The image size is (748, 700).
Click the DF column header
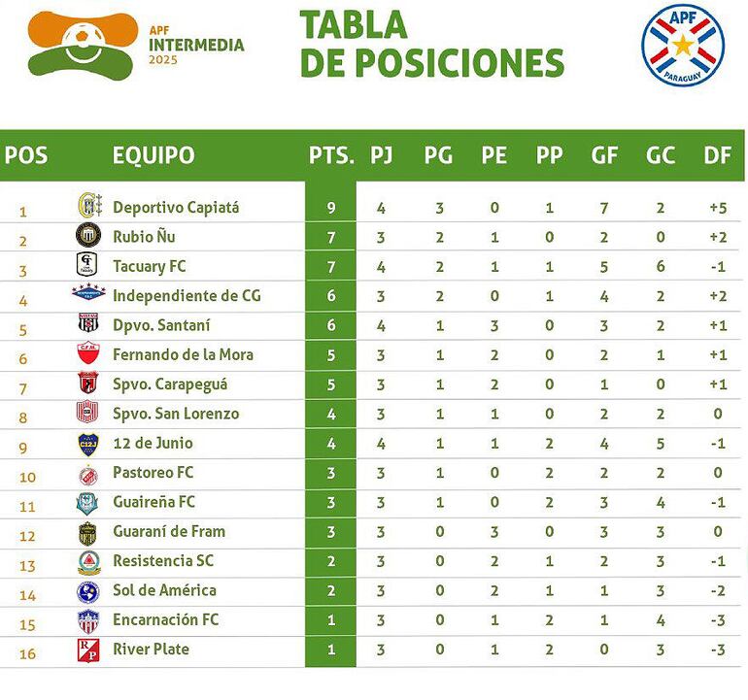point(717,155)
